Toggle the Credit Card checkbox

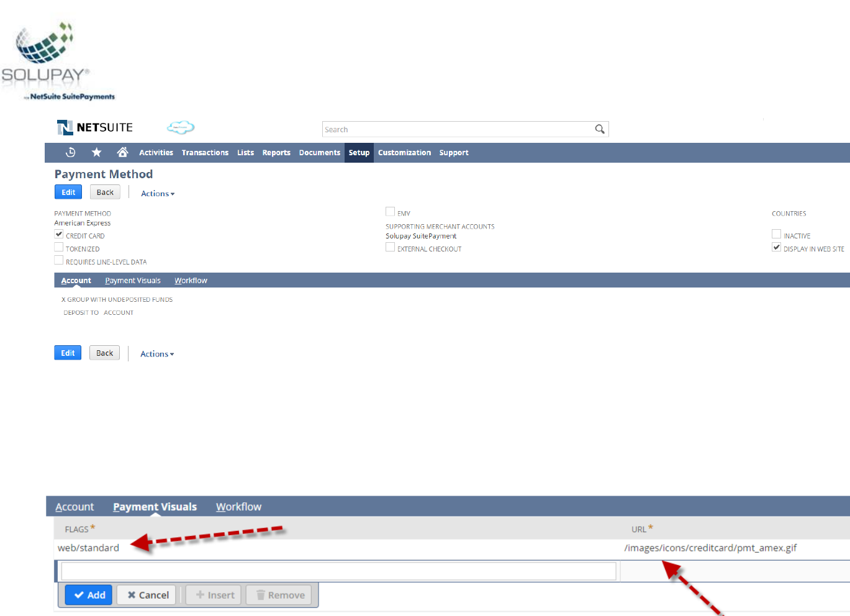click(x=59, y=234)
